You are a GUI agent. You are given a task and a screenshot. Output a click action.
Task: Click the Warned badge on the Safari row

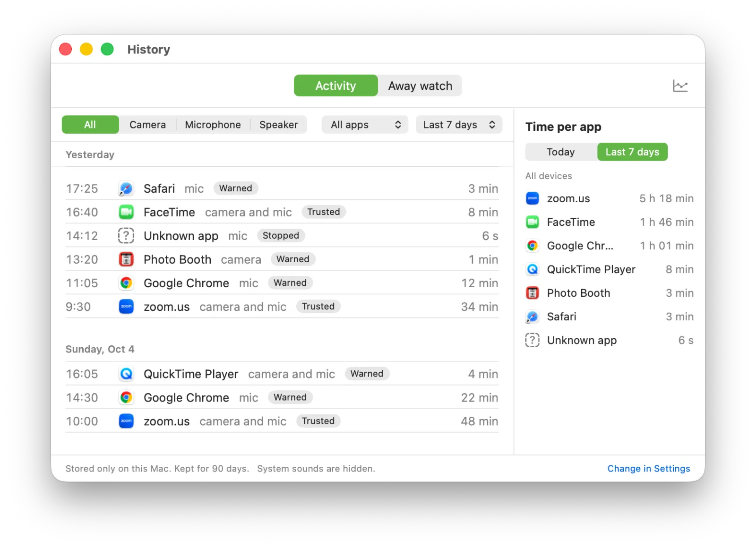[236, 188]
